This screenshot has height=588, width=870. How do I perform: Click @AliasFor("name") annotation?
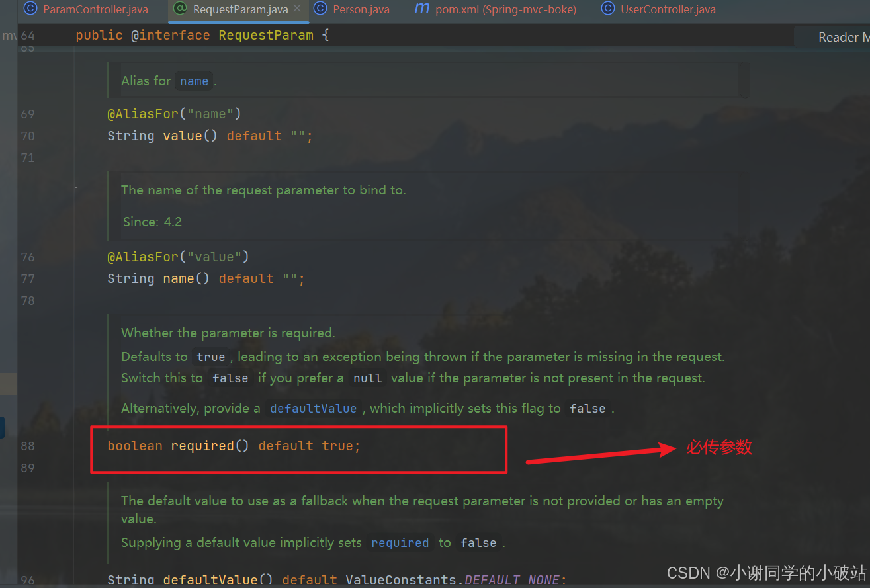174,114
